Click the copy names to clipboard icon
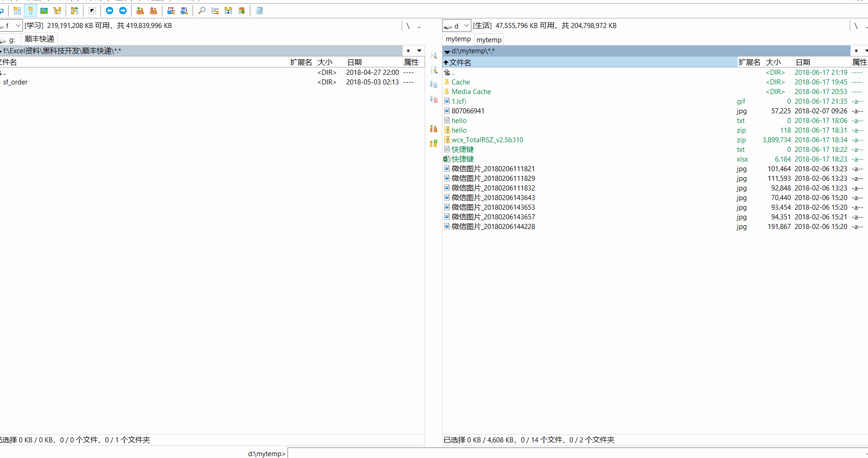This screenshot has width=868, height=458. tap(242, 11)
